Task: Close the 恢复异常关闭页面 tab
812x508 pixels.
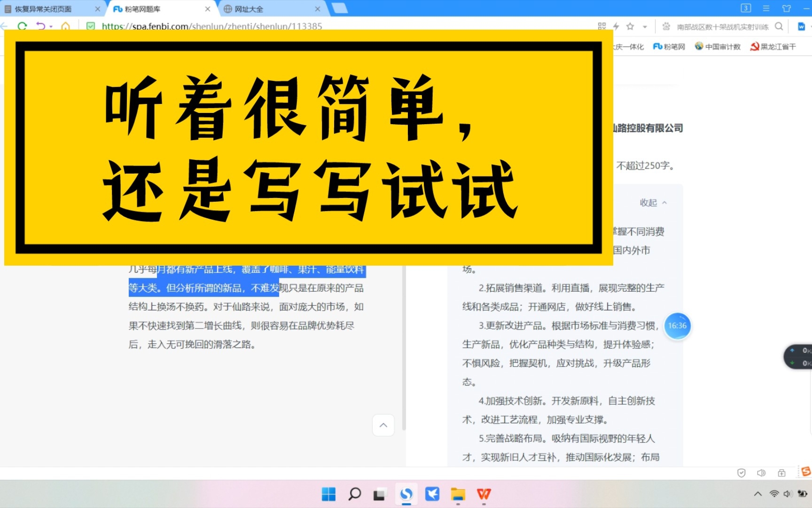Action: pyautogui.click(x=98, y=9)
